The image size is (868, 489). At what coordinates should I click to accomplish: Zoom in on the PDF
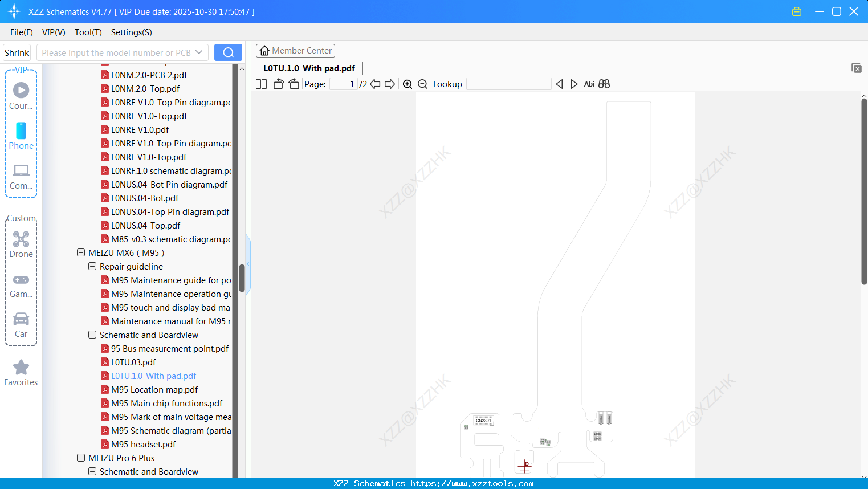coord(407,84)
